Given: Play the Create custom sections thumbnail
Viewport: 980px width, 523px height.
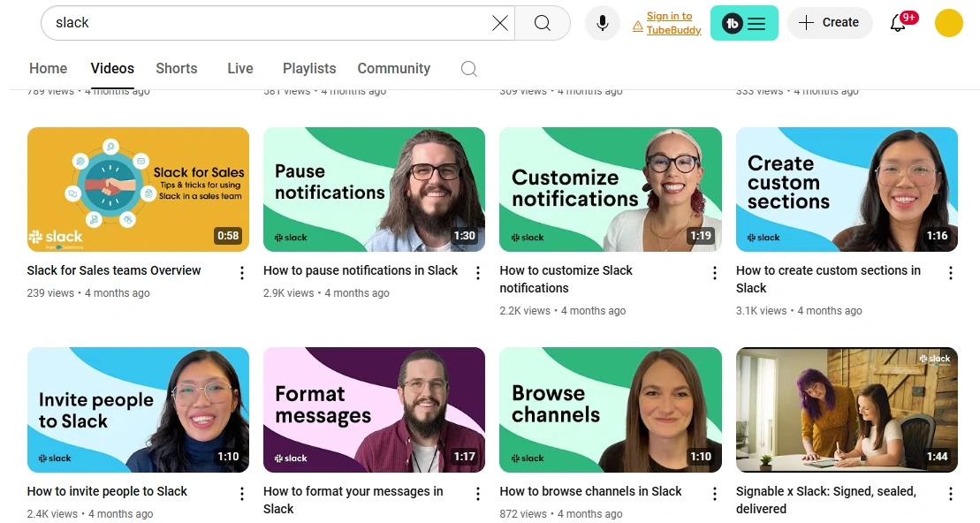Looking at the screenshot, I should 847,189.
